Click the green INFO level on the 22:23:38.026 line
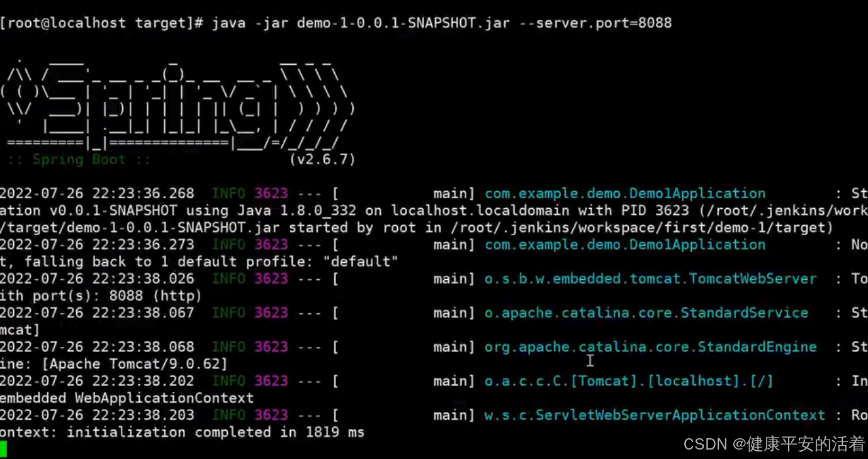Viewport: 868px width, 459px height. [x=229, y=279]
